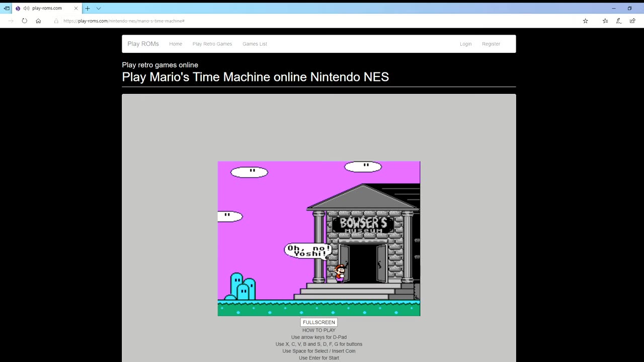644x362 pixels.
Task: Restore down the browser window
Action: (629, 9)
